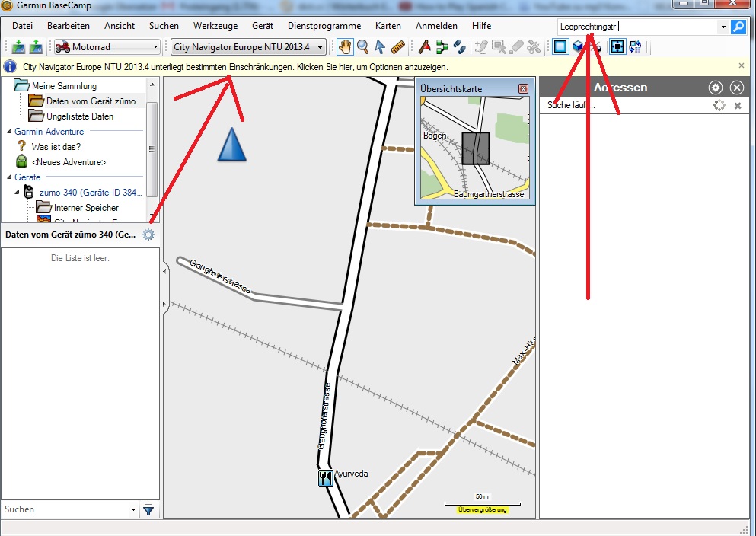Select Interner Speicher folder
Image resolution: width=756 pixels, height=536 pixels.
86,208
